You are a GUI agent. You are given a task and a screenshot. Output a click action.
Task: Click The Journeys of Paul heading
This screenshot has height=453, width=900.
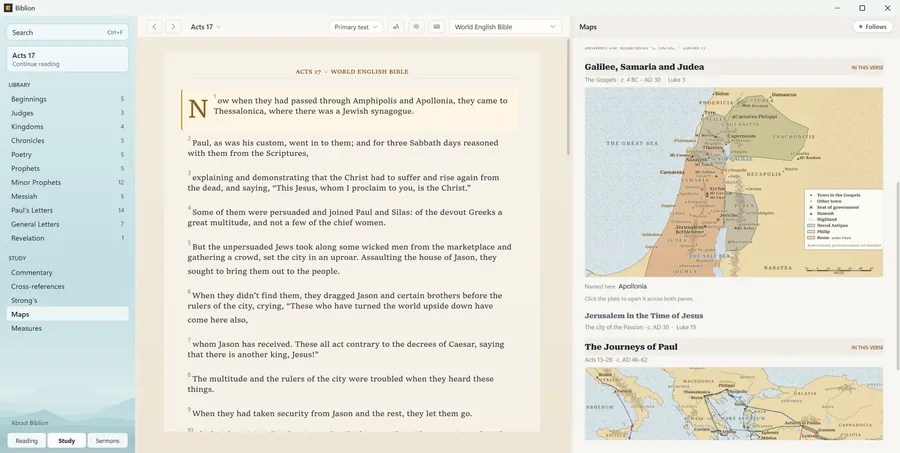(631, 347)
